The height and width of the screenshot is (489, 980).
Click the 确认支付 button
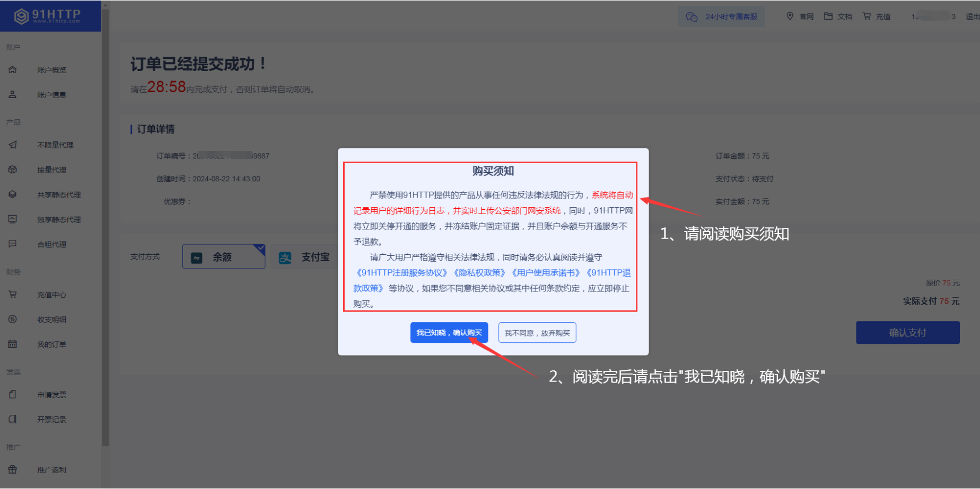click(907, 333)
